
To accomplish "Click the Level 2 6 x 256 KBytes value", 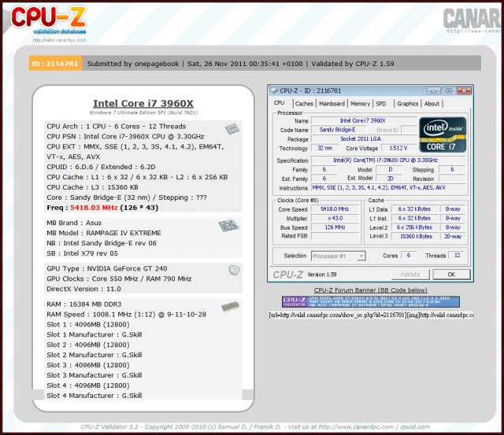I will pos(415,227).
